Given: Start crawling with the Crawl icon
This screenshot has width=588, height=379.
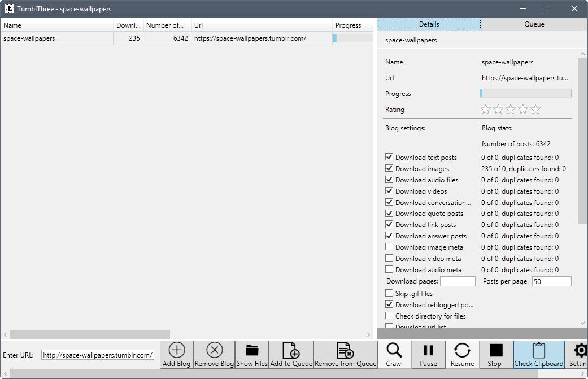Looking at the screenshot, I should tap(394, 350).
